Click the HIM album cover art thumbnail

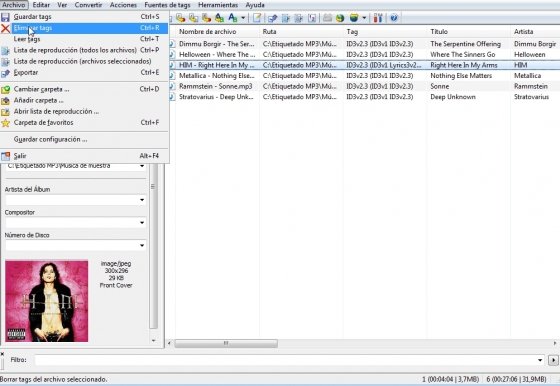click(x=46, y=301)
